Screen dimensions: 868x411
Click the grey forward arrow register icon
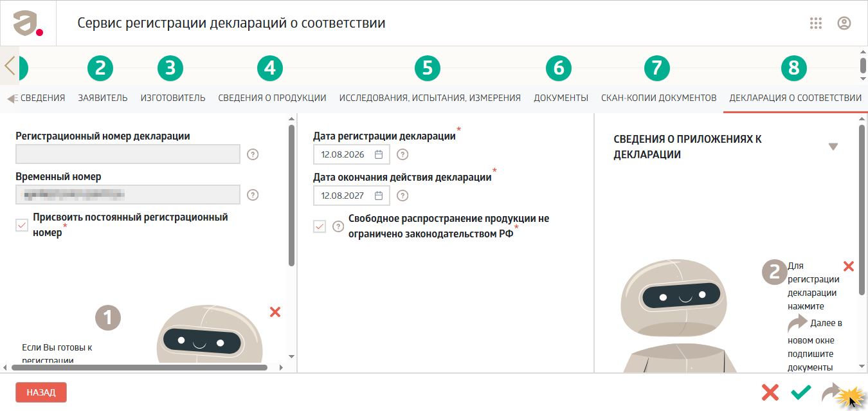click(x=832, y=392)
